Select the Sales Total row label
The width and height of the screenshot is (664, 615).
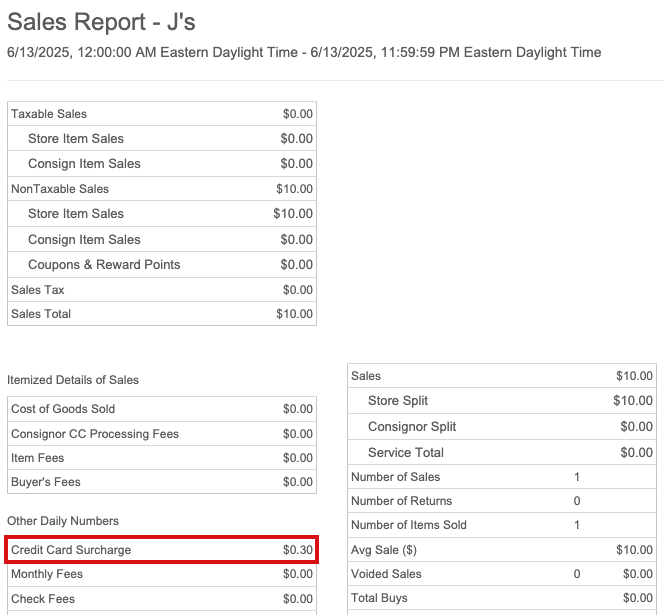(41, 314)
